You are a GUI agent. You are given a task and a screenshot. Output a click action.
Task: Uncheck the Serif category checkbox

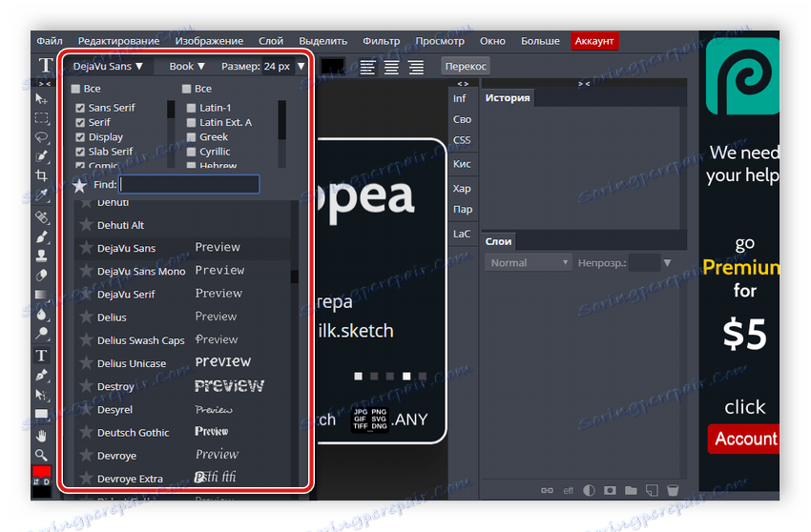(x=80, y=123)
